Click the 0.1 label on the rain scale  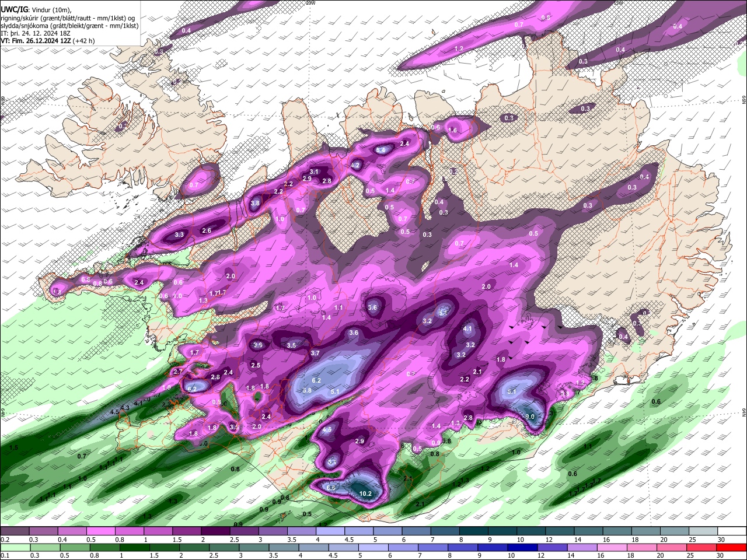[x=5, y=555]
